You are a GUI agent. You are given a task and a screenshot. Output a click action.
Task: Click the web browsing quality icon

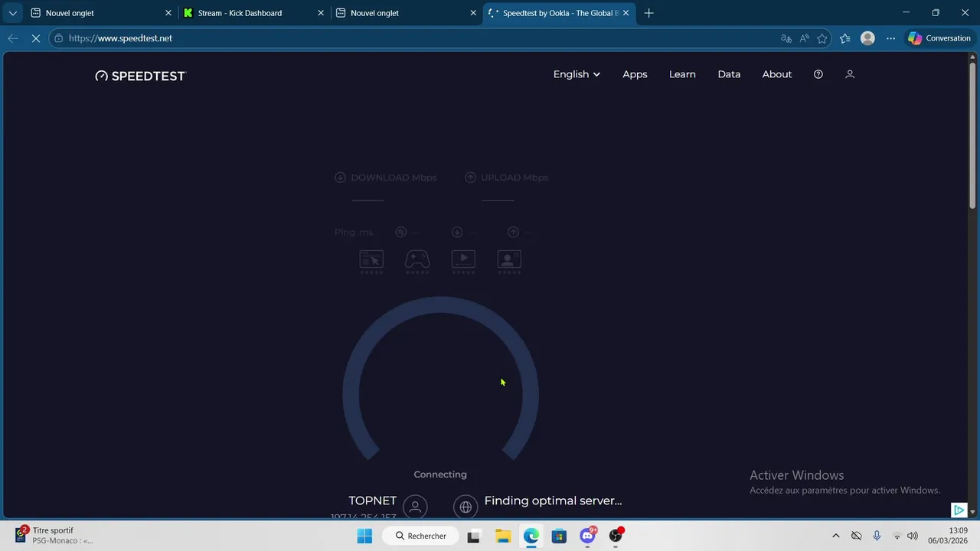[x=371, y=262]
